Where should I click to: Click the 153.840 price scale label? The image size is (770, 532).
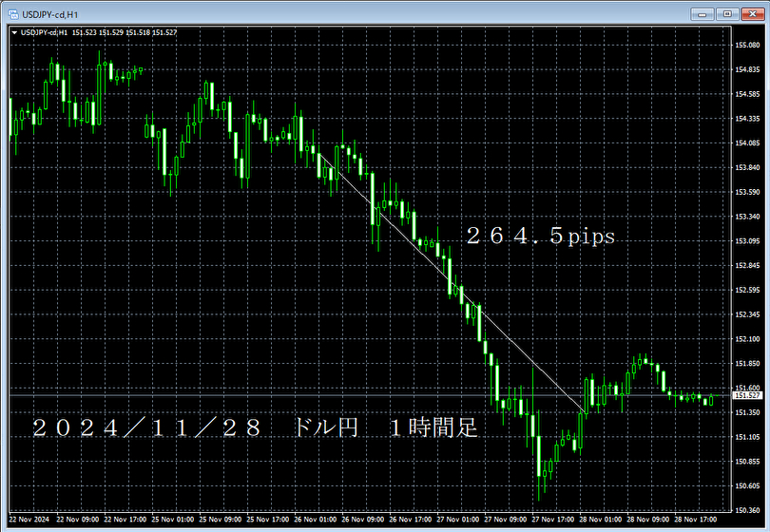tap(747, 168)
